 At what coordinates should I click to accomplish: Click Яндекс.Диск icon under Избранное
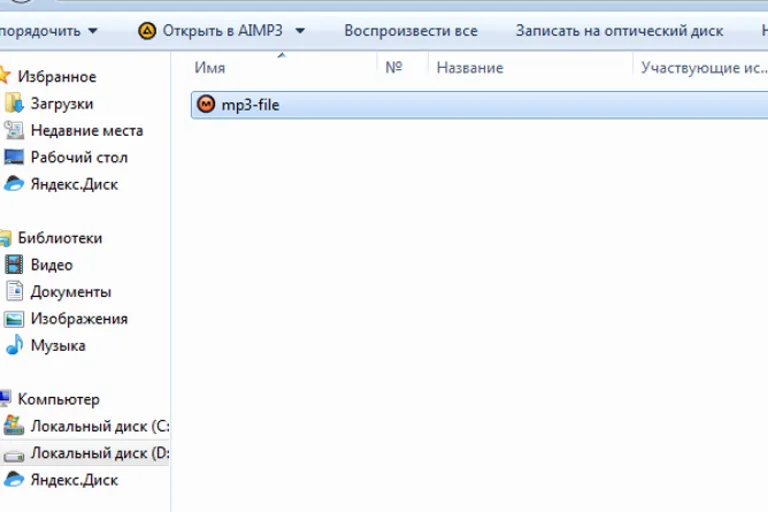pos(14,184)
